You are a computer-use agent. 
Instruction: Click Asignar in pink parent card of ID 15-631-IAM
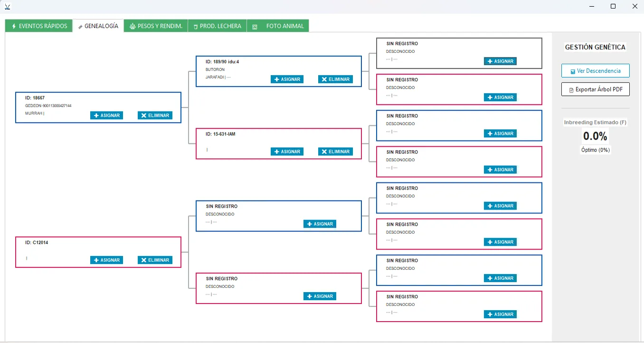tap(500, 170)
